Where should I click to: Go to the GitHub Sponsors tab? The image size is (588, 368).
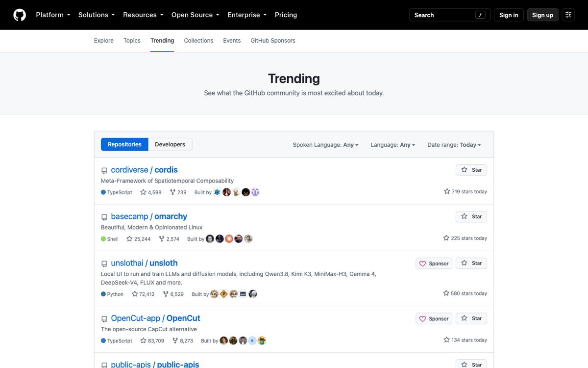pos(273,41)
